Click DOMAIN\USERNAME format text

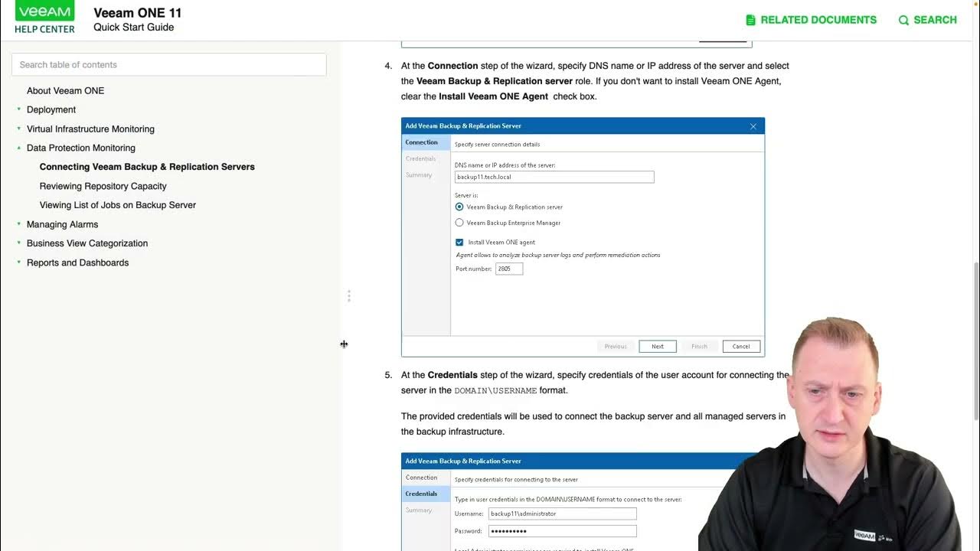(x=496, y=390)
